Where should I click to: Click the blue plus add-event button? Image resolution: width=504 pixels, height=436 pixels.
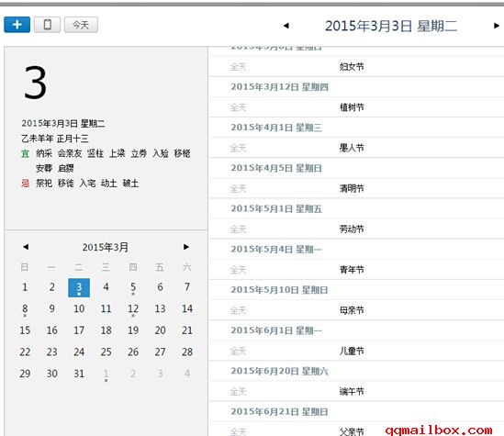(x=17, y=25)
